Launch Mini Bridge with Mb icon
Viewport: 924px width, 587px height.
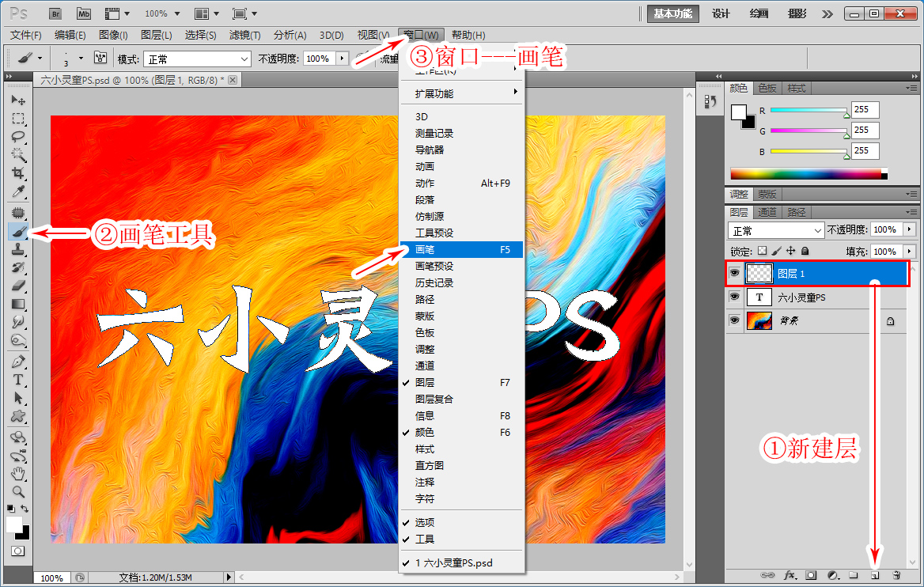[x=84, y=13]
